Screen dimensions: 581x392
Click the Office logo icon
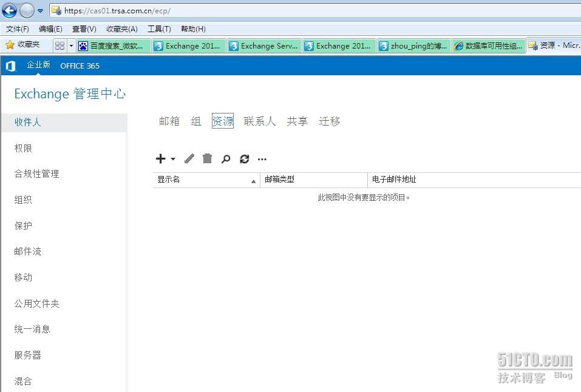(x=10, y=66)
